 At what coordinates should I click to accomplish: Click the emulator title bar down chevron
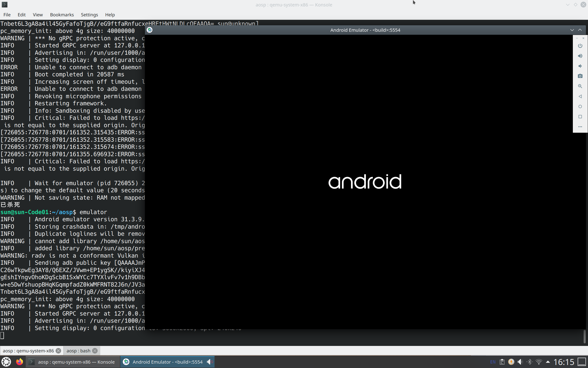pyautogui.click(x=572, y=30)
